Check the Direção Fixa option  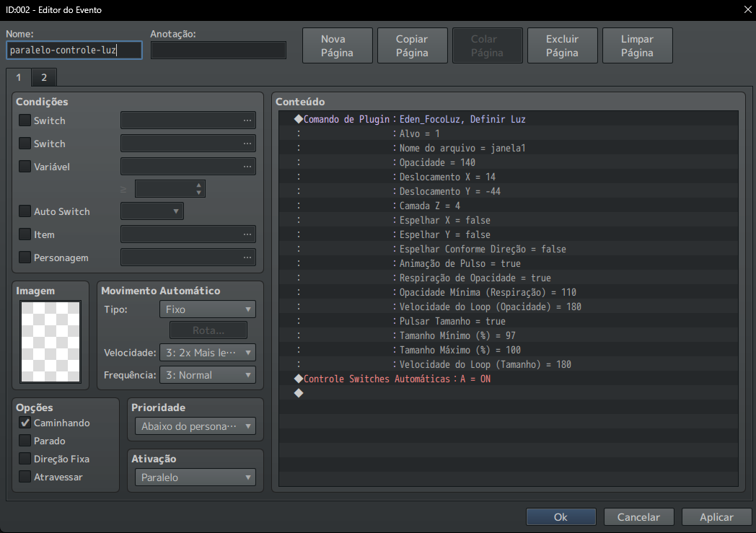pyautogui.click(x=25, y=458)
